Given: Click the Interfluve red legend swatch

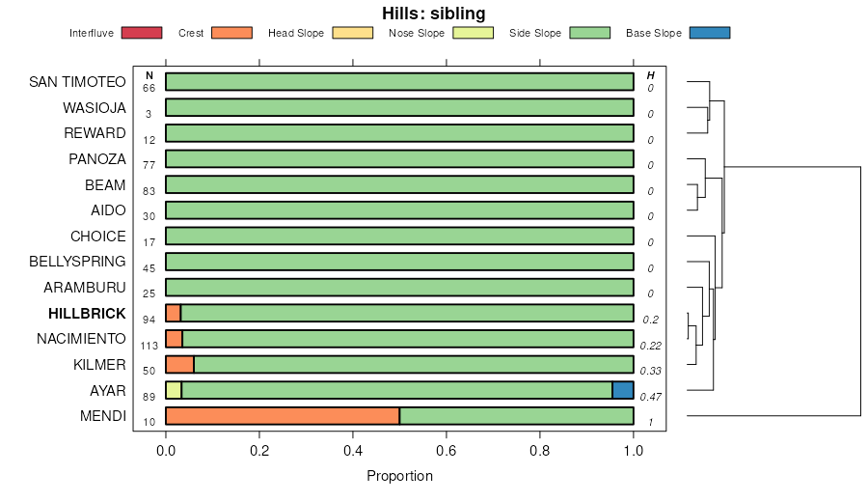Looking at the screenshot, I should pyautogui.click(x=142, y=33).
